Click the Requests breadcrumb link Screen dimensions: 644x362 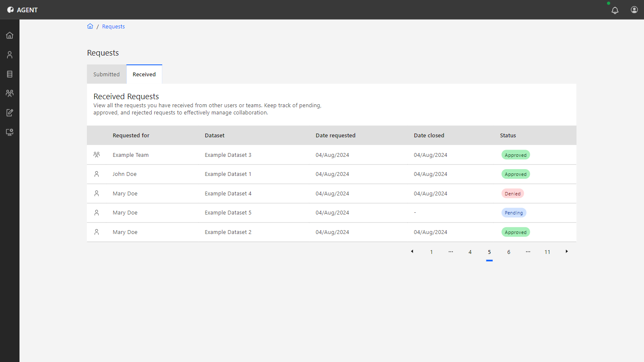[x=114, y=26]
